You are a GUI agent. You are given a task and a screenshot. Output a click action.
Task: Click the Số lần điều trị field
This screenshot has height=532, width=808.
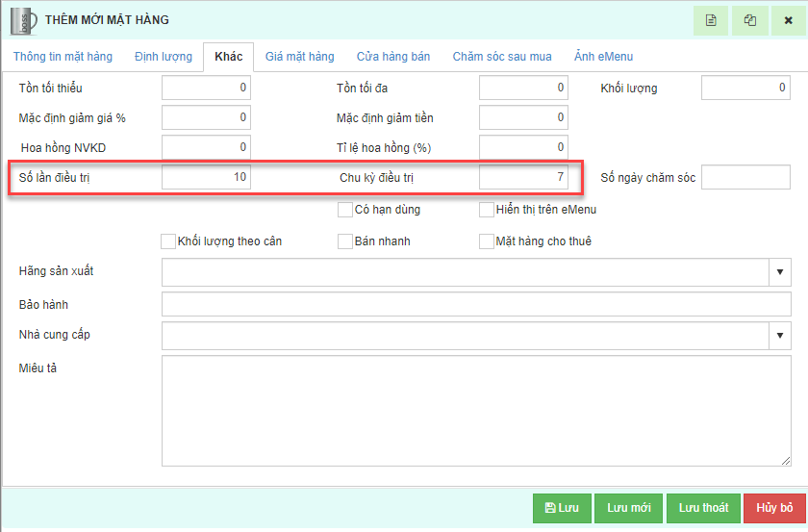point(206,177)
